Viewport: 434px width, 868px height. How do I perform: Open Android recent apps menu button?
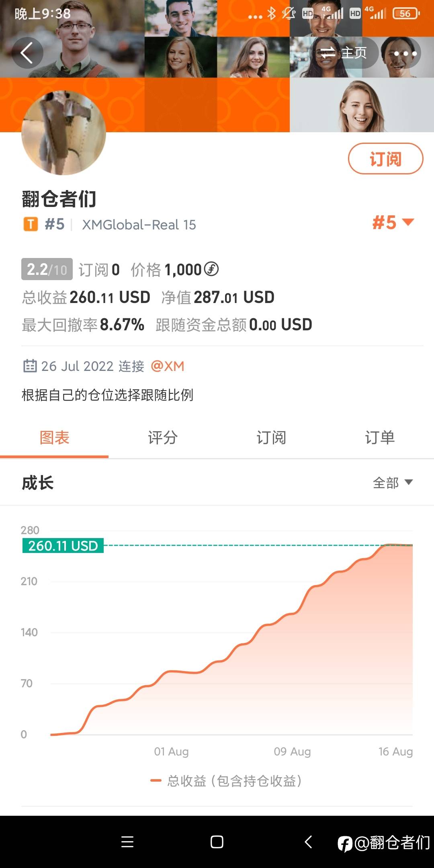click(x=127, y=841)
